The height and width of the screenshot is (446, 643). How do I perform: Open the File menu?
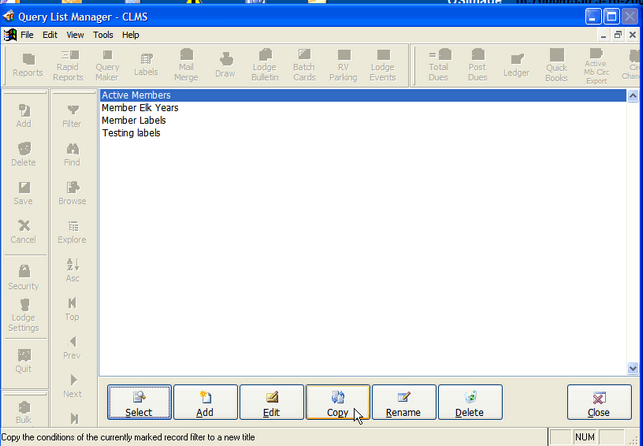point(27,35)
